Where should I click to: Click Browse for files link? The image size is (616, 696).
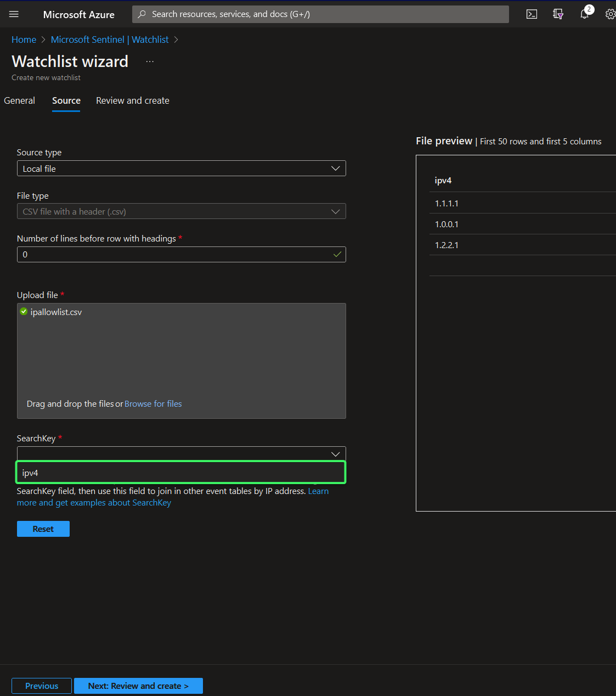coord(153,403)
